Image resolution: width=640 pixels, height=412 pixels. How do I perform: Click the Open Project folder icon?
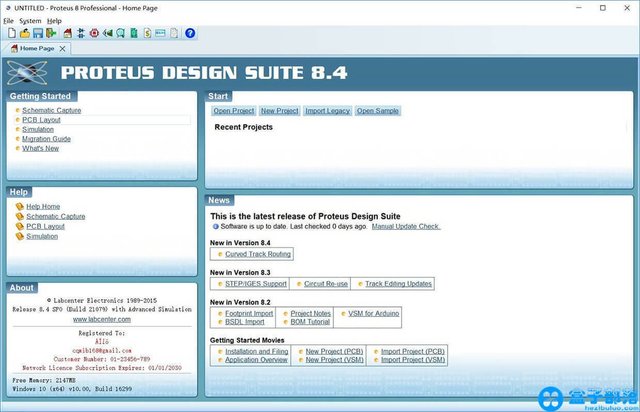[25, 33]
